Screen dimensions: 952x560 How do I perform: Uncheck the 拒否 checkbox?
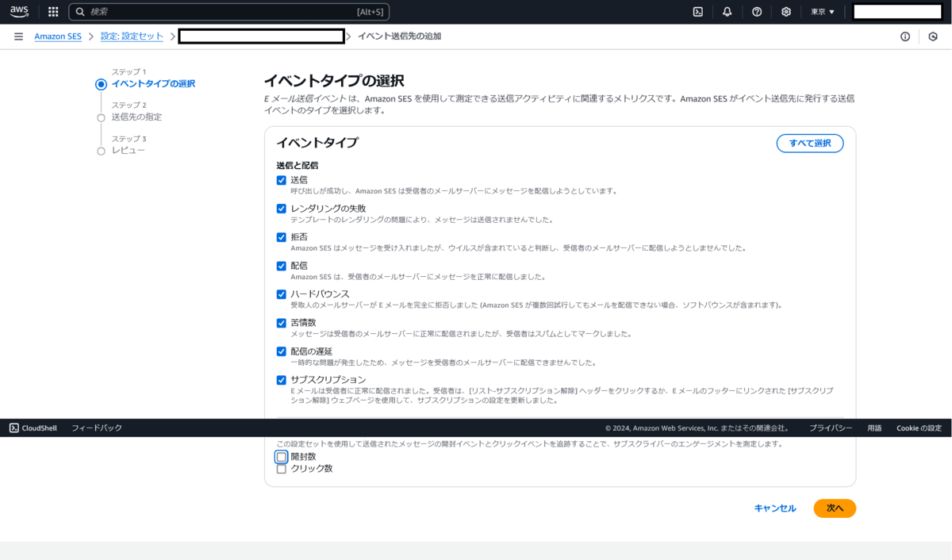click(x=282, y=237)
